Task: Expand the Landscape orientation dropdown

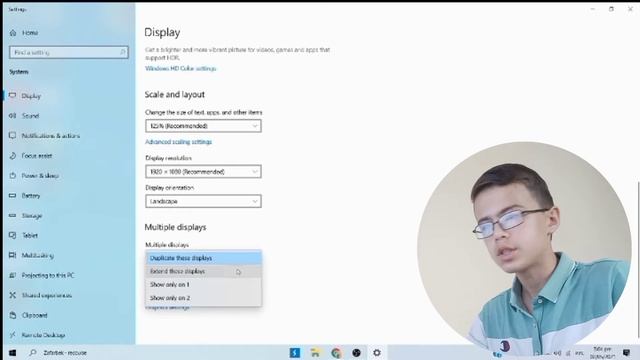Action: click(203, 201)
